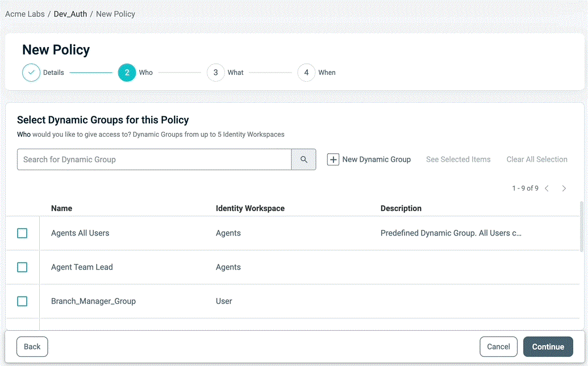Click the step 2 Who circle
Screen dimensions: 588x366
pyautogui.click(x=127, y=73)
